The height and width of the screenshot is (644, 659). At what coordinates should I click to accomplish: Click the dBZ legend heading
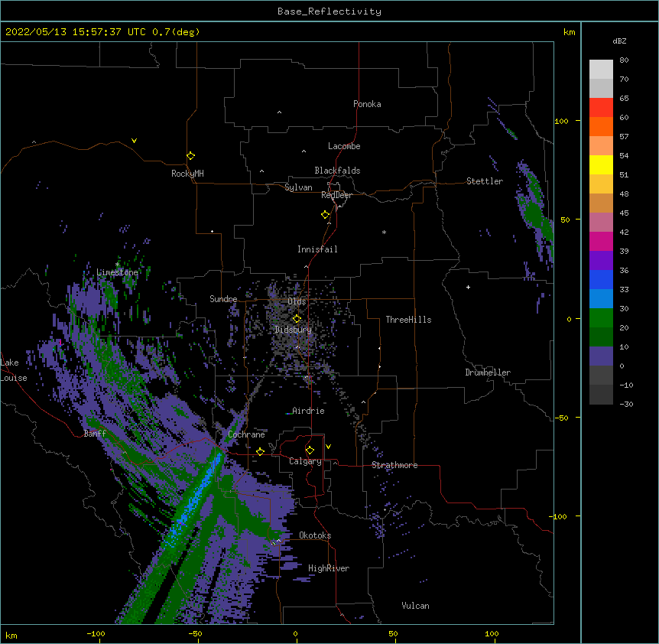coord(619,41)
